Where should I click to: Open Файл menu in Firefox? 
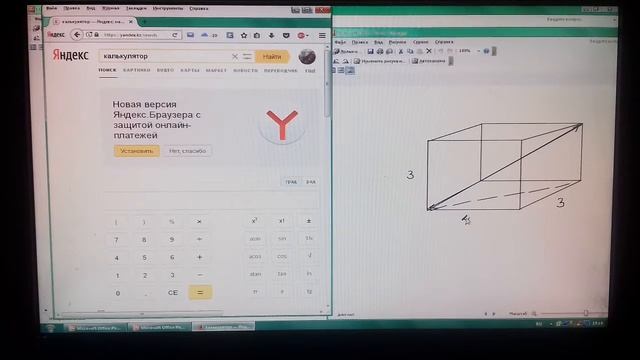click(51, 8)
